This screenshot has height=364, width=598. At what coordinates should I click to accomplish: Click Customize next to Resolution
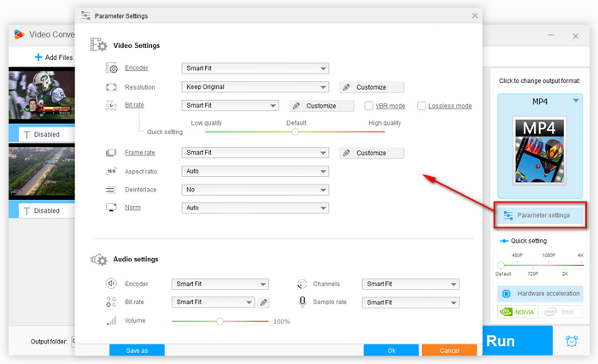click(x=372, y=87)
